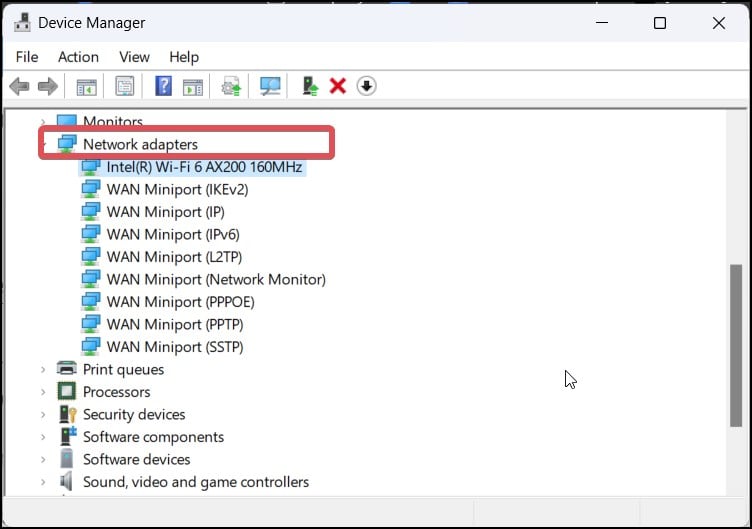Click Device Manager title bar icon

[22, 23]
